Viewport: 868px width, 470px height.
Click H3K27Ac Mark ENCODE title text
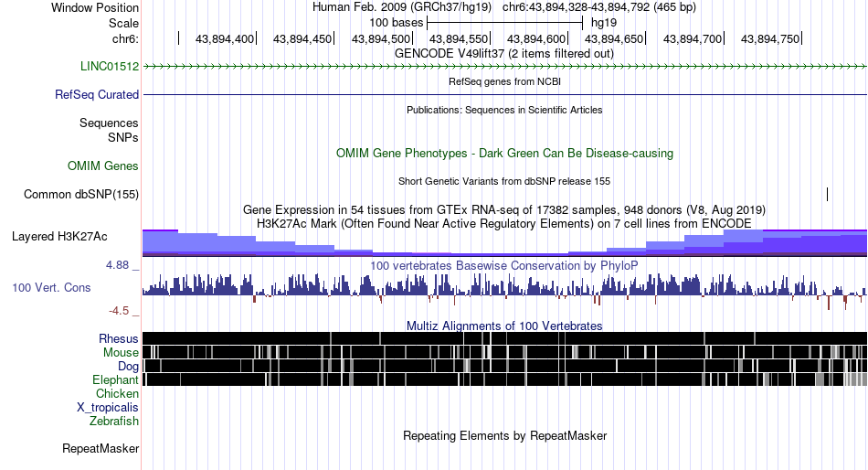pyautogui.click(x=504, y=223)
